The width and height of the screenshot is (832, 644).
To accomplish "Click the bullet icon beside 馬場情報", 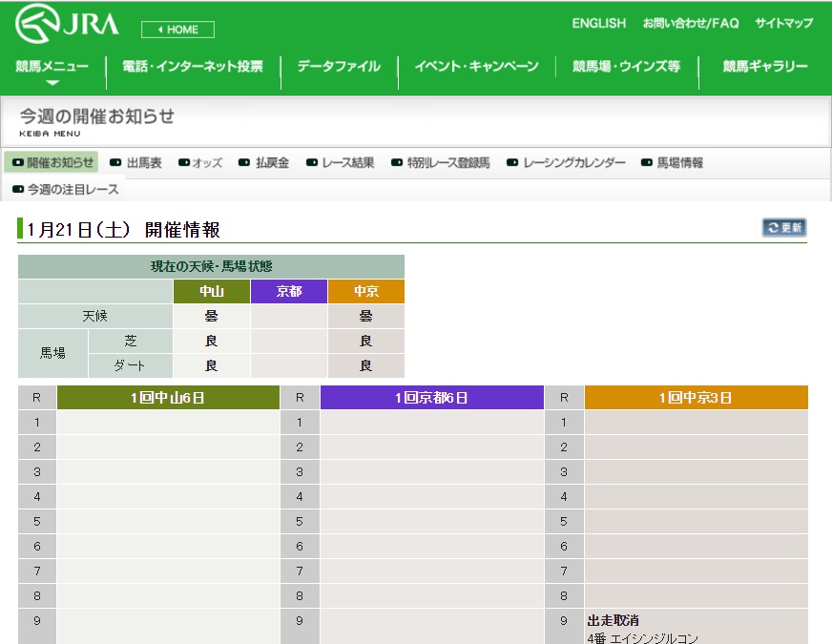I will 647,162.
